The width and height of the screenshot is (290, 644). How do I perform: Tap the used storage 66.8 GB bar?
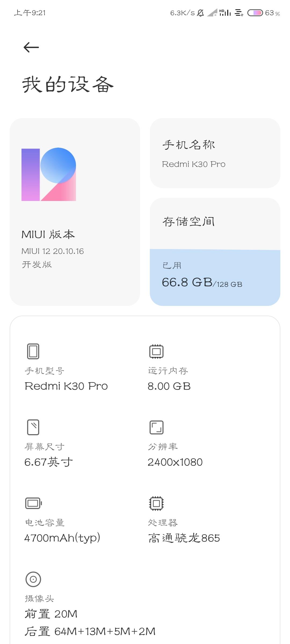(215, 278)
